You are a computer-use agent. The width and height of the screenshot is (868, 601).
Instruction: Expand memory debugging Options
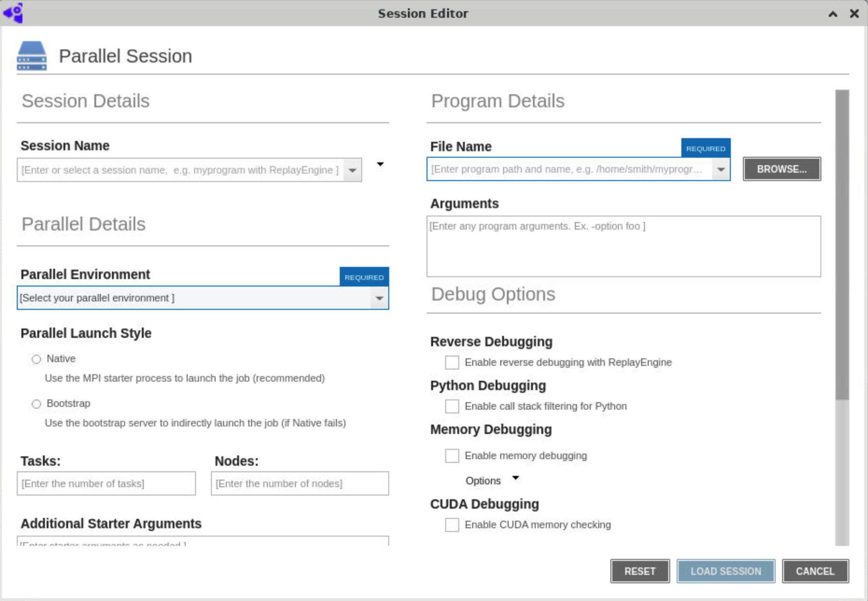(515, 478)
